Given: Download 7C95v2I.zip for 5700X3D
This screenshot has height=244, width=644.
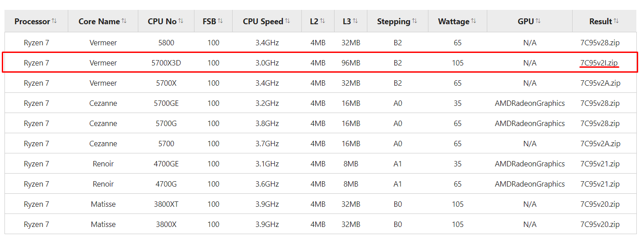Looking at the screenshot, I should (x=599, y=63).
